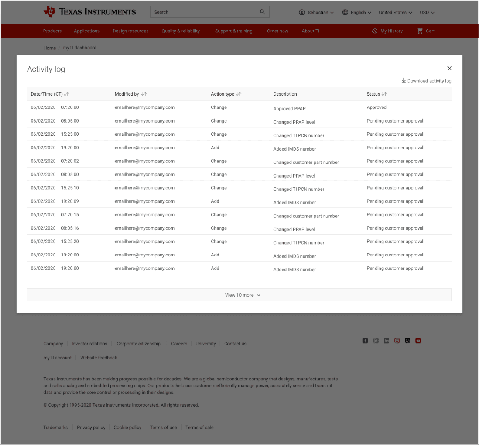479x448 pixels.
Task: Click the Investor relations footer link
Action: (x=89, y=344)
